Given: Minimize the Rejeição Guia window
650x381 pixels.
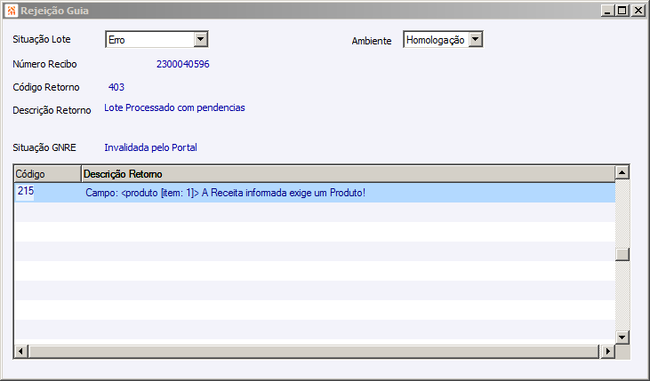Looking at the screenshot, I should point(607,10).
